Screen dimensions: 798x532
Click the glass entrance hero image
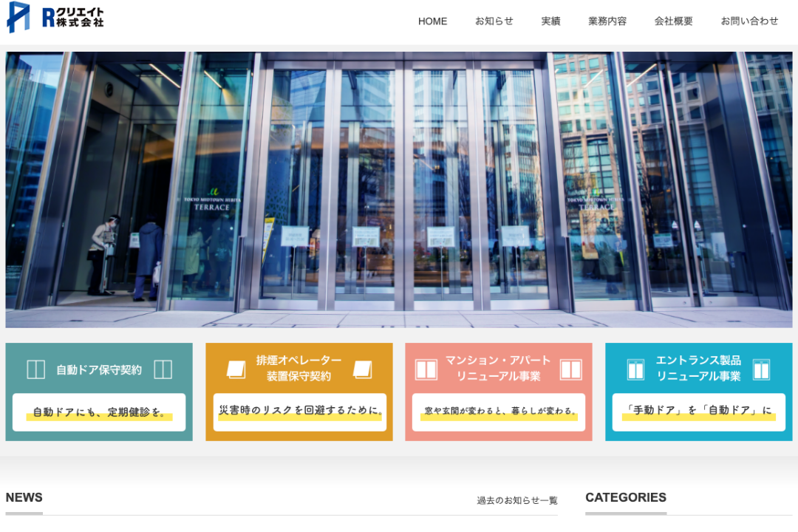click(x=399, y=189)
